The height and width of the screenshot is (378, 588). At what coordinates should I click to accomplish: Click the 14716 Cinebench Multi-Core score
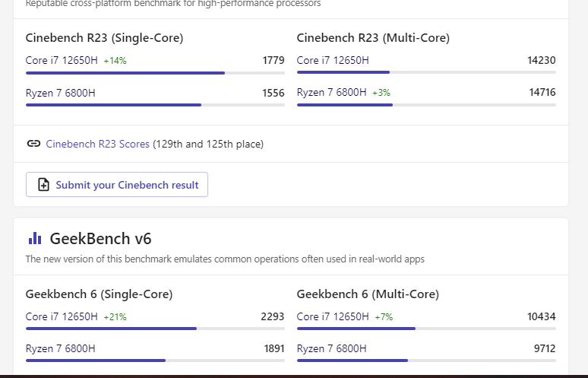point(542,93)
